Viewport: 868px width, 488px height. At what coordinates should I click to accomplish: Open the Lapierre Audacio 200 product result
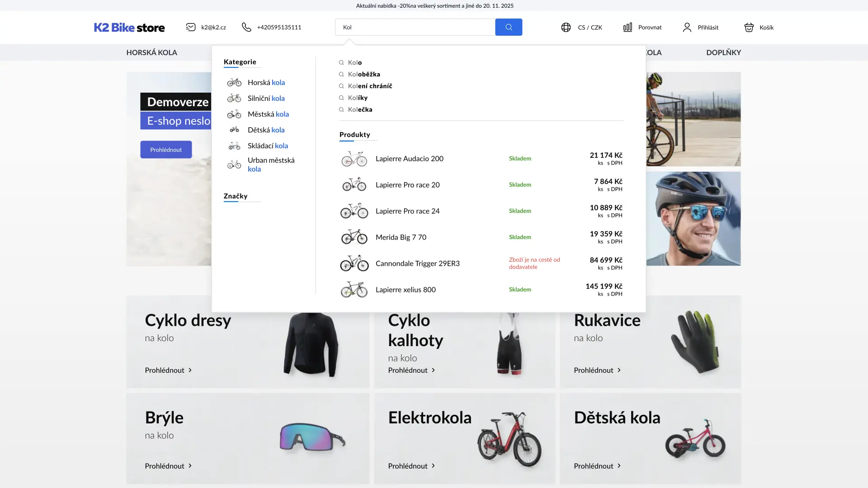click(x=409, y=159)
